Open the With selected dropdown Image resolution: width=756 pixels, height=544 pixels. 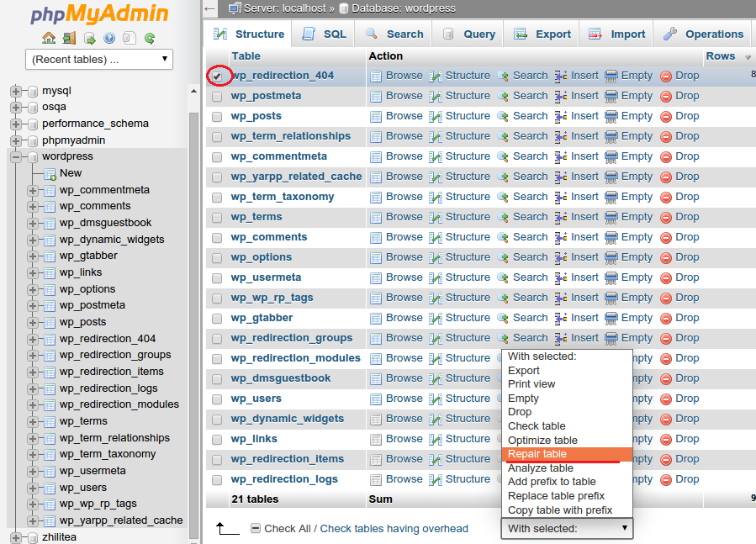pyautogui.click(x=567, y=529)
